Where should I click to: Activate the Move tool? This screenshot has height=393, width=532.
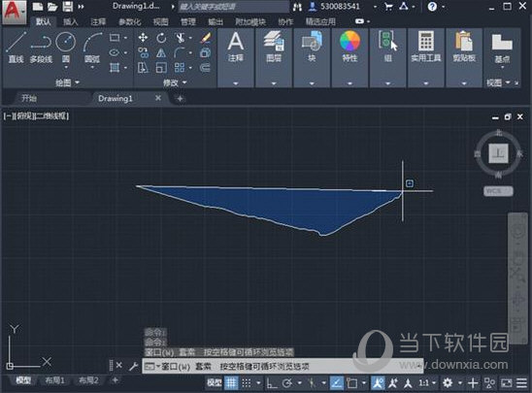tap(143, 37)
